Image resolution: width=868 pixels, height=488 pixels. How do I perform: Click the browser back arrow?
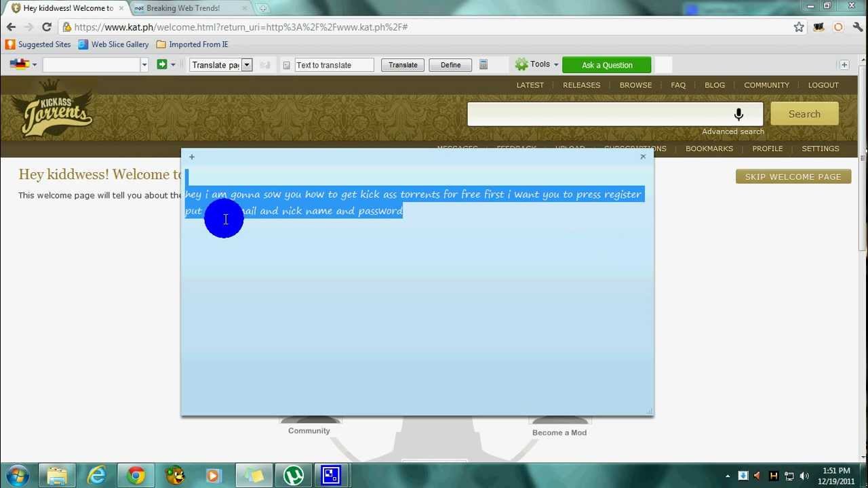point(11,27)
